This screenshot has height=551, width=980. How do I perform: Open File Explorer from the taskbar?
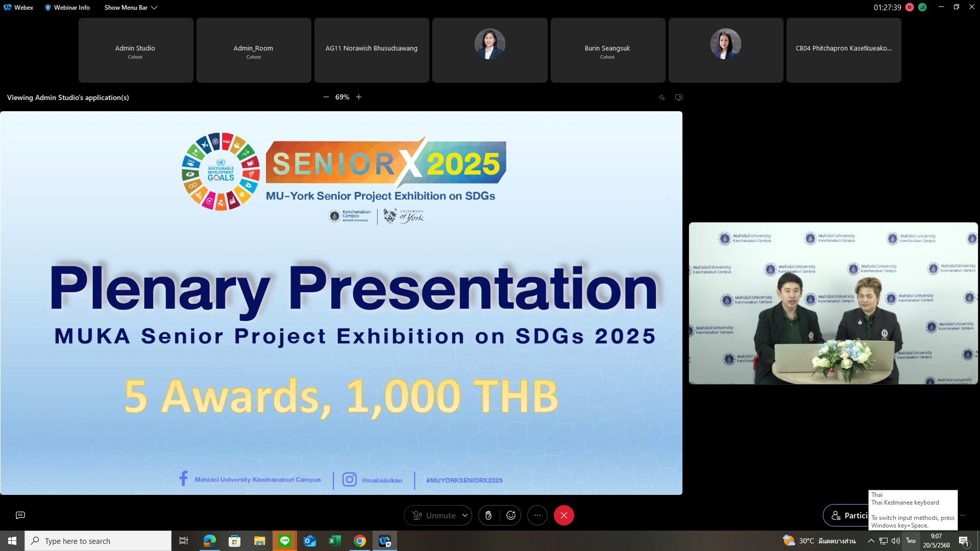[x=259, y=541]
